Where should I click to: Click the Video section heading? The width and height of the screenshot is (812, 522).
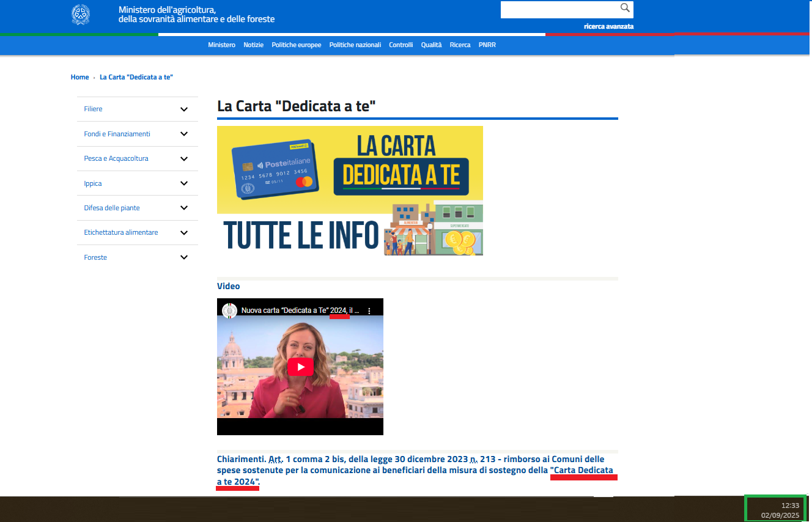click(x=229, y=286)
